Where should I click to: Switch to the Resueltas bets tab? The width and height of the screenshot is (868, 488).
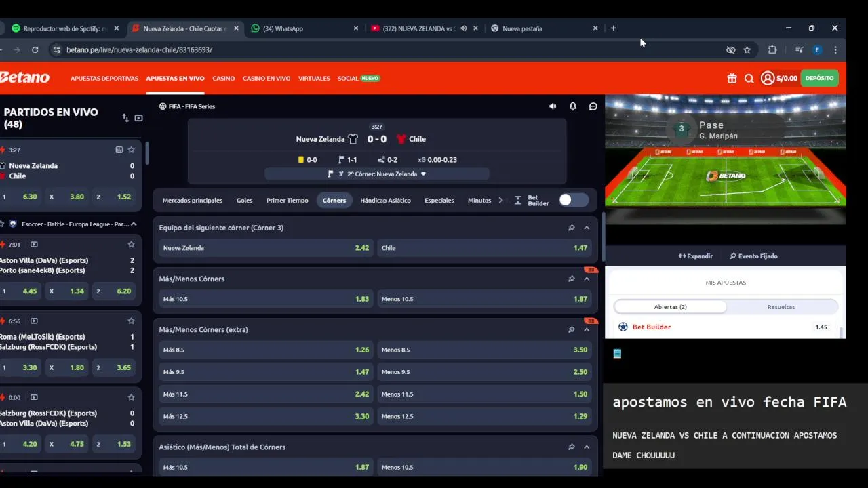[x=781, y=307]
